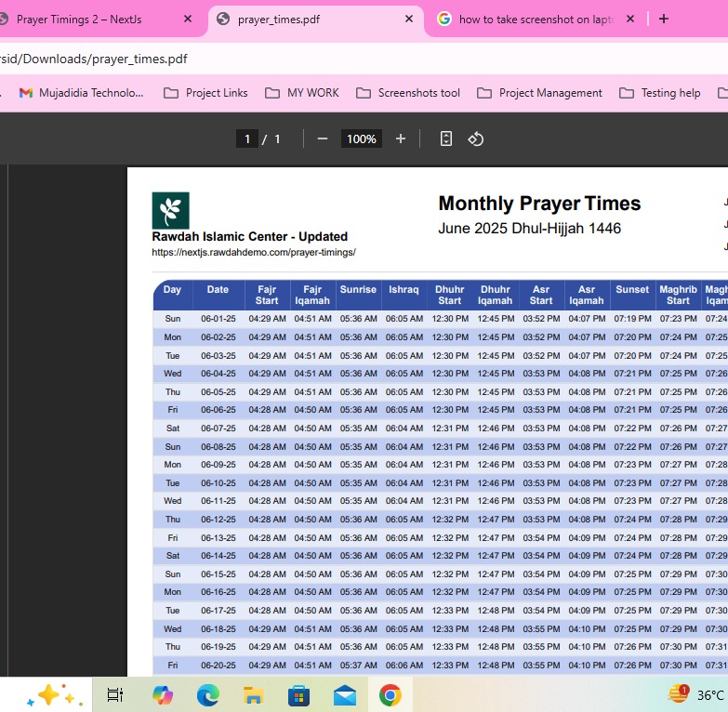Switch to Prayer Timings 2 – NextJs tab
728x712 pixels.
(x=84, y=19)
